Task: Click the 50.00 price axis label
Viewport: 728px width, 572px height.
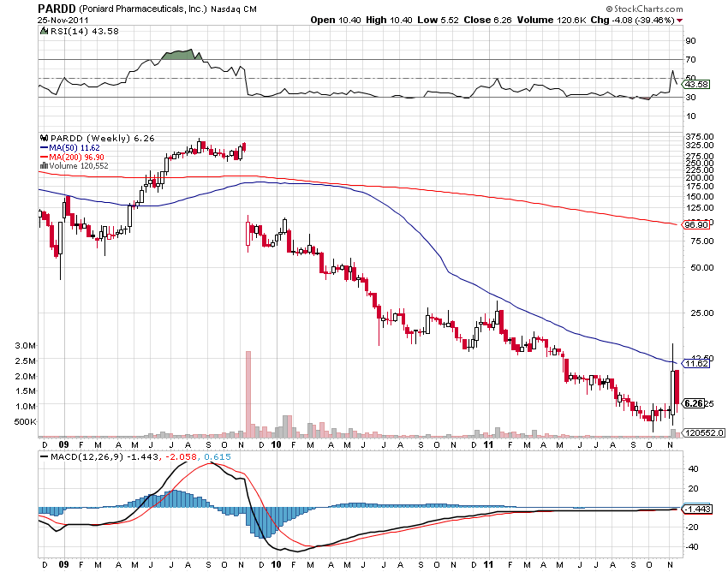Action: (702, 267)
